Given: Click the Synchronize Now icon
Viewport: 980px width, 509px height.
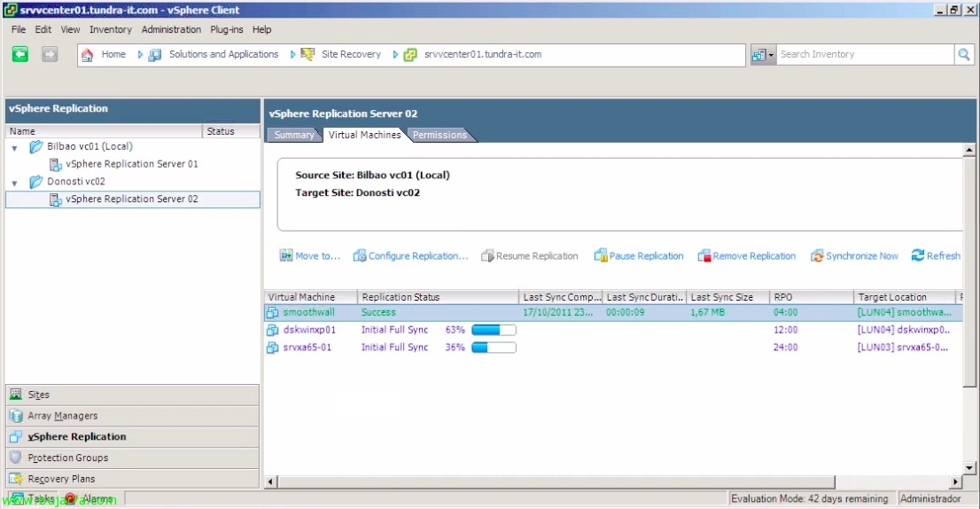Looking at the screenshot, I should point(817,255).
